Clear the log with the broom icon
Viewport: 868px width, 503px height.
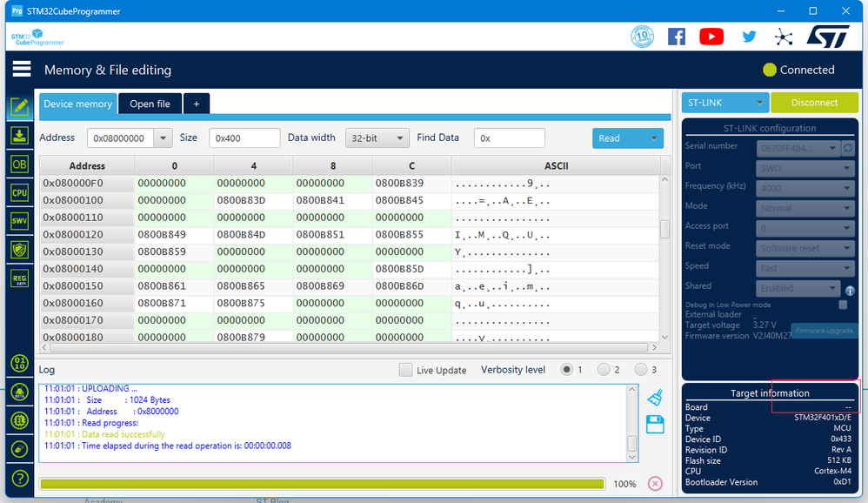[655, 397]
